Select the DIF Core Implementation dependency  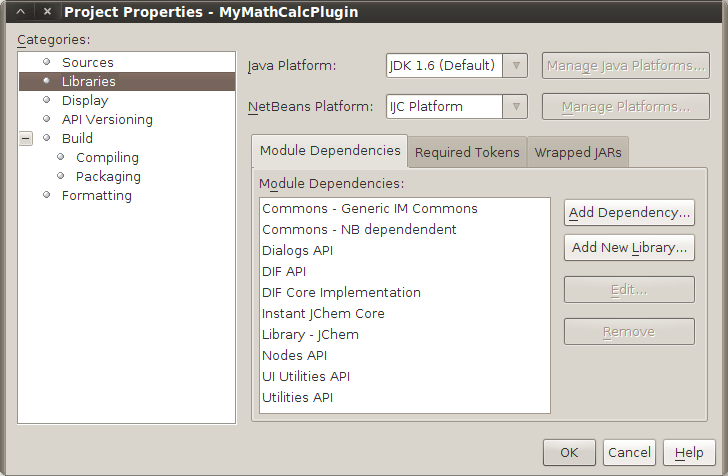point(341,293)
